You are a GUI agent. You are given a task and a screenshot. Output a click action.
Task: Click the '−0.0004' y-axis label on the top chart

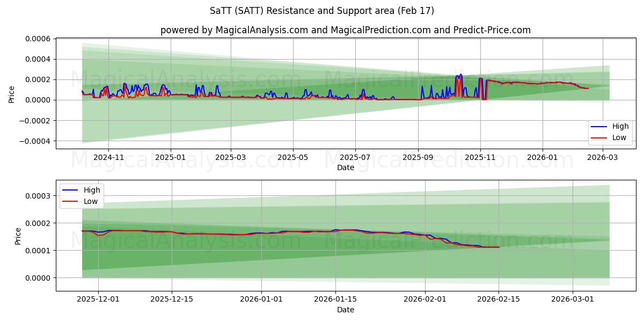coord(35,141)
